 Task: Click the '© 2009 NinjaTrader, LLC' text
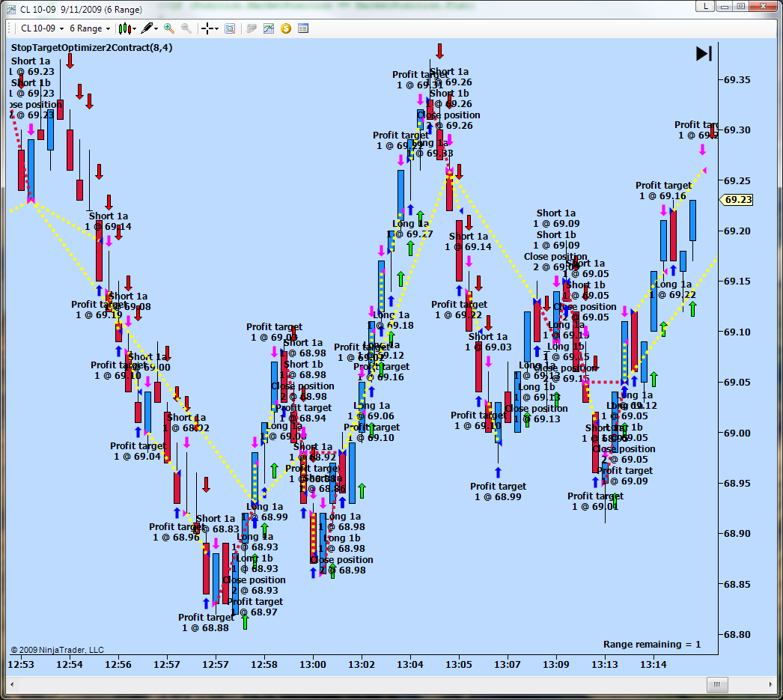click(58, 650)
